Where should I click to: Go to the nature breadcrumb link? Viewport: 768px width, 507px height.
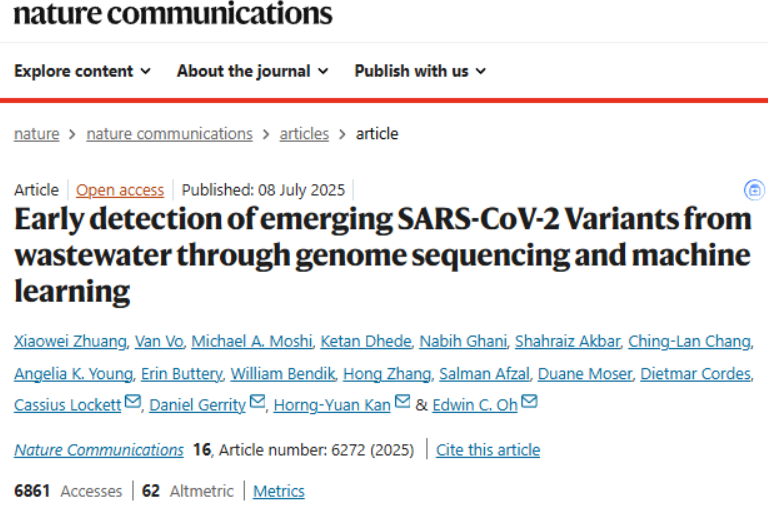pos(36,134)
